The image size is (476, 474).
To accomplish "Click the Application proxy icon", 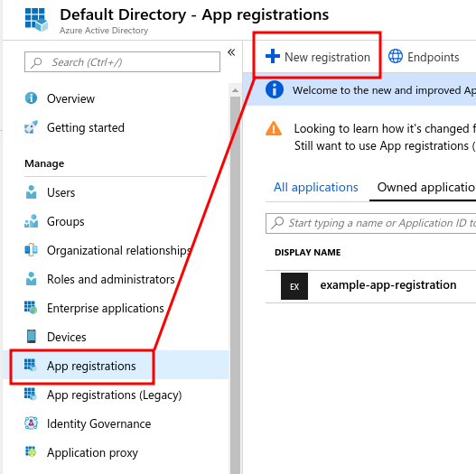I will click(31, 451).
